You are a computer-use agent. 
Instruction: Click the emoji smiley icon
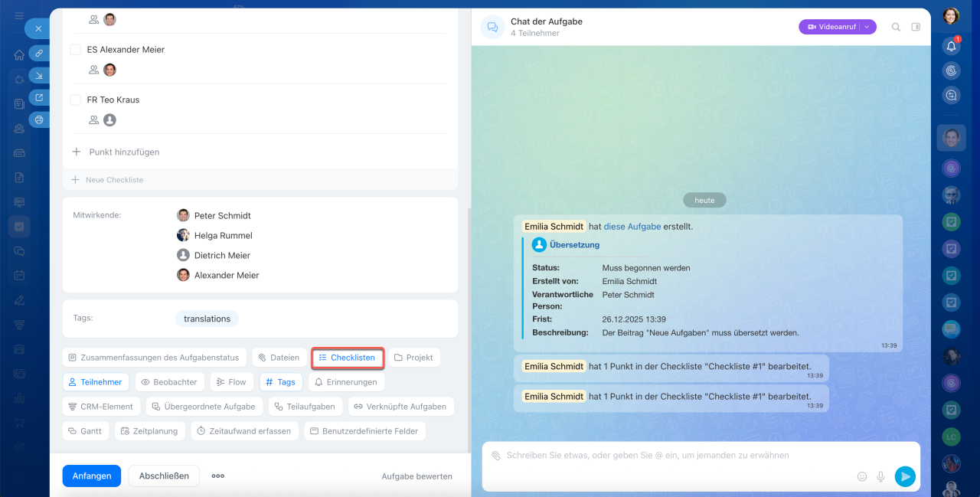point(862,476)
